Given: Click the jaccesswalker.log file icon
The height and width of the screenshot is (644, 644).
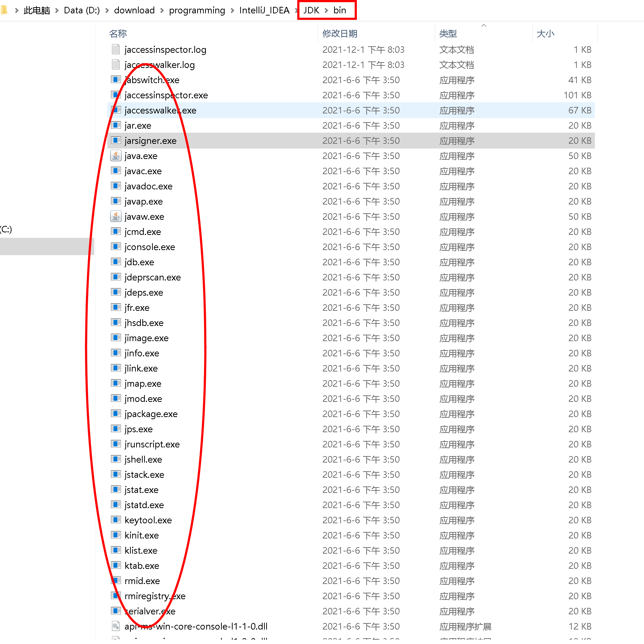Looking at the screenshot, I should 116,64.
